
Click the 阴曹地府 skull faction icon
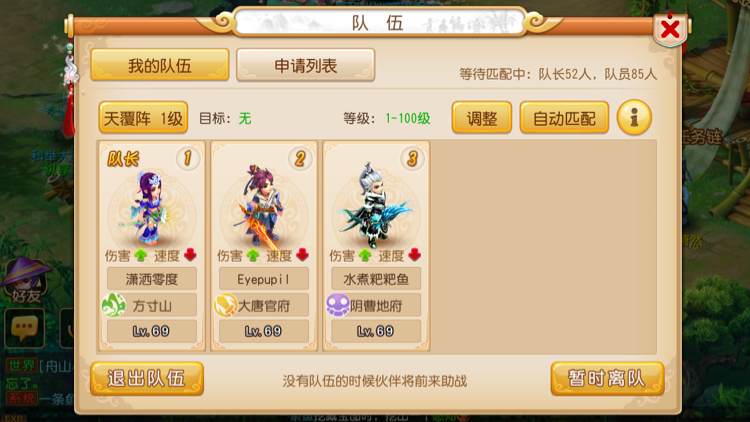tap(338, 305)
